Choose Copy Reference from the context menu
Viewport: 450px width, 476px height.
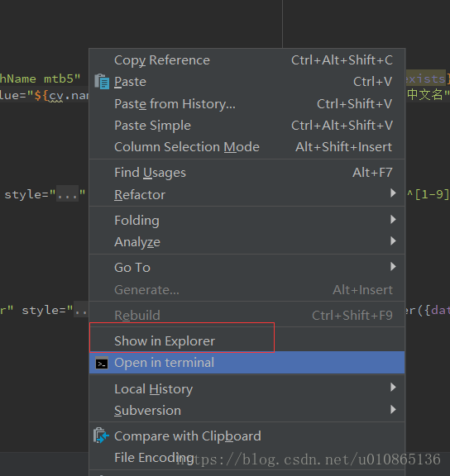[247, 60]
